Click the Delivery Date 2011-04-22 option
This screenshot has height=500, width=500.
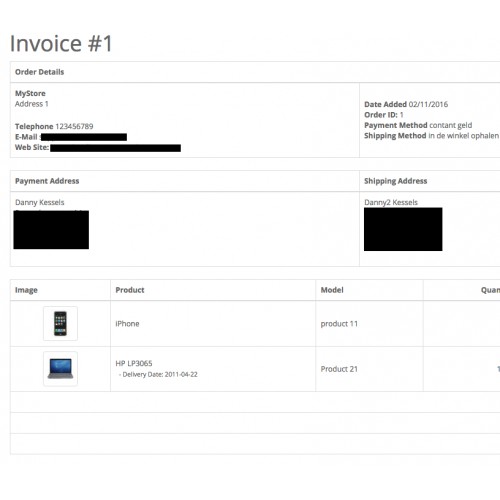click(x=158, y=374)
